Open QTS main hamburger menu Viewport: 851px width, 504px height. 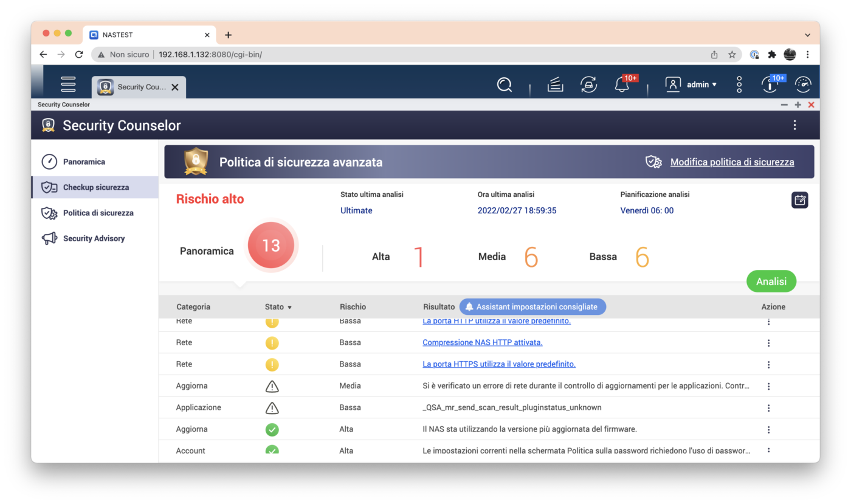click(x=68, y=85)
